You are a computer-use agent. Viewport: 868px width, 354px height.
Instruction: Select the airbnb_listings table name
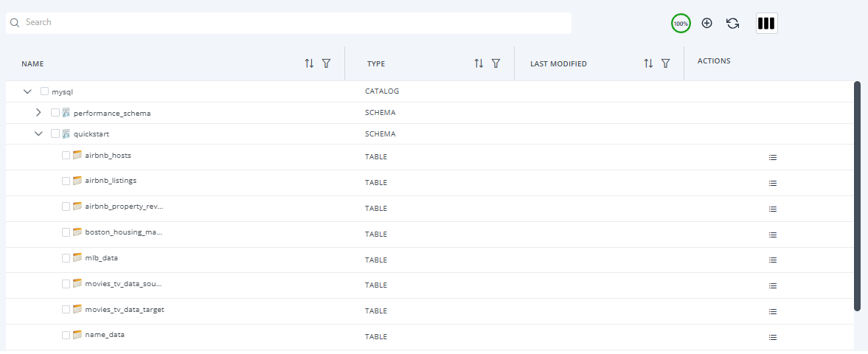[111, 181]
